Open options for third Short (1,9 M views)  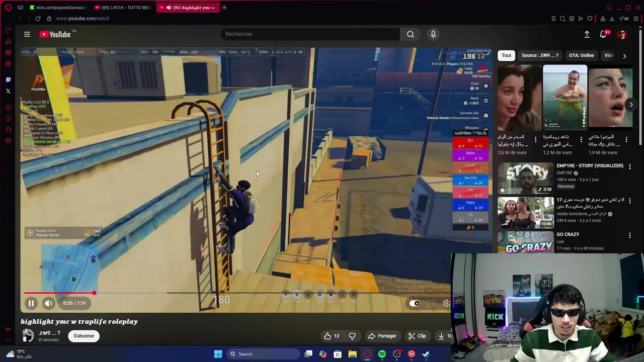pos(626,139)
